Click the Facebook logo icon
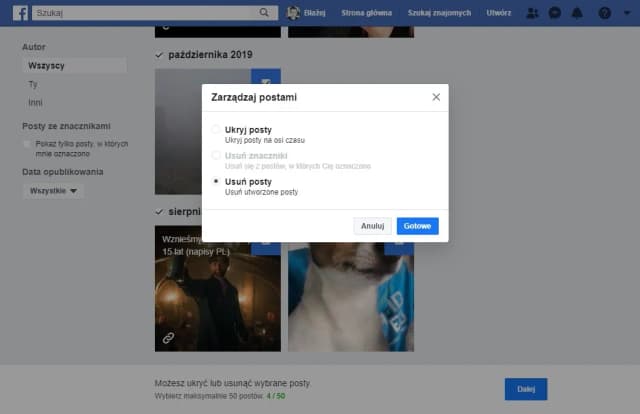Viewport: 640px width, 414px height. click(x=19, y=13)
